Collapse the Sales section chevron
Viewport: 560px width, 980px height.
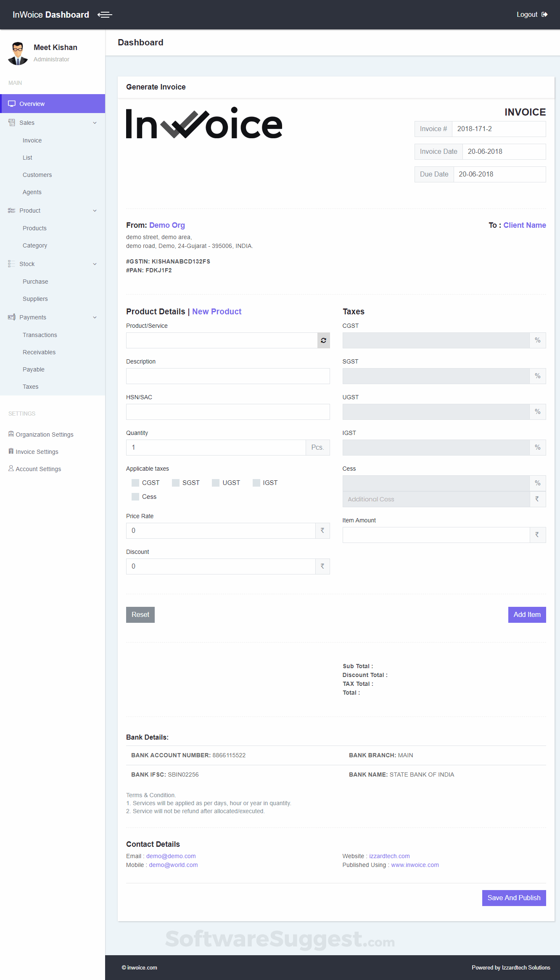pos(95,123)
